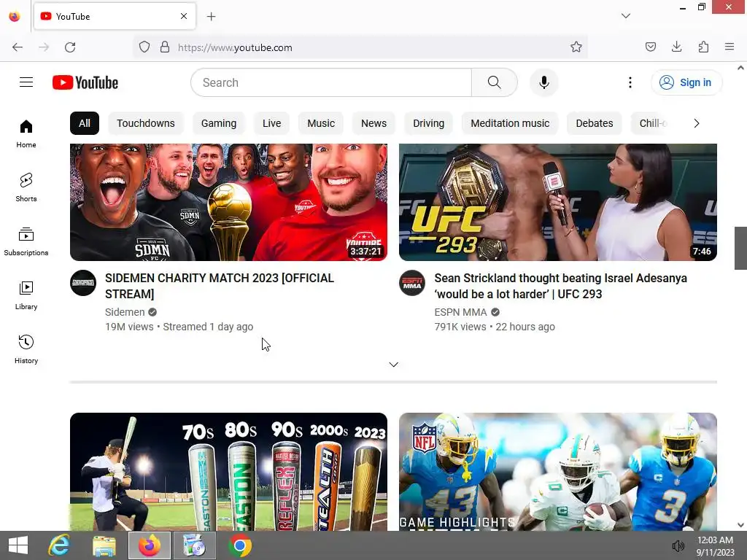Select the Touchdowns chip
The height and width of the screenshot is (560, 747).
click(146, 123)
